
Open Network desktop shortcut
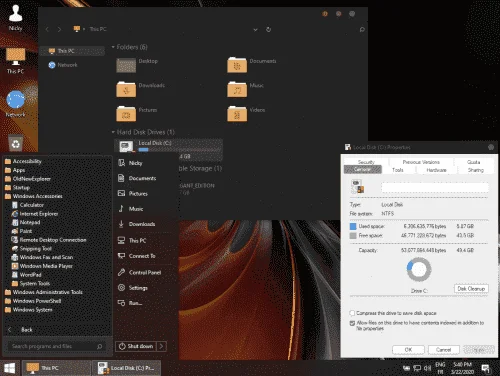tap(15, 104)
